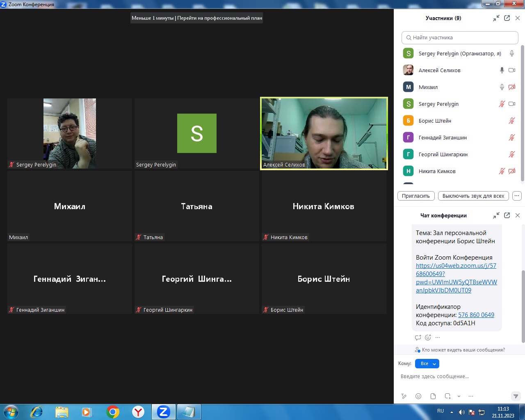Screen dimensions: 525x420
Task: Click RU language indicator
Action: point(441,411)
